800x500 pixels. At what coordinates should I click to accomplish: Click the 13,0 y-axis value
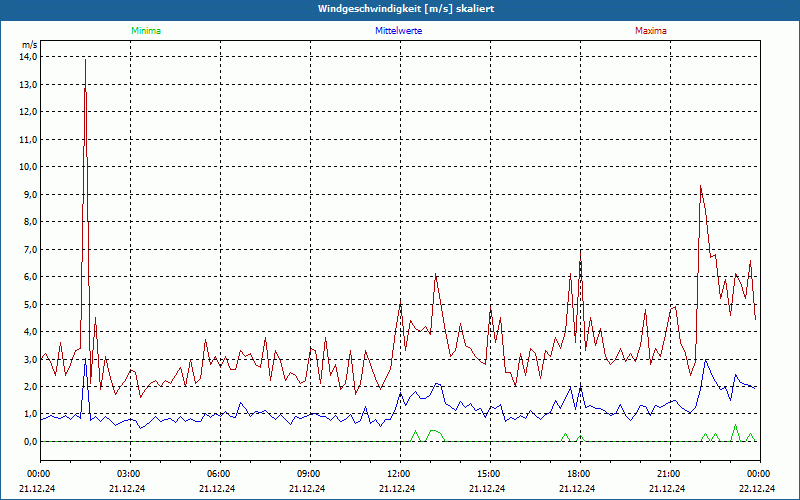28,84
